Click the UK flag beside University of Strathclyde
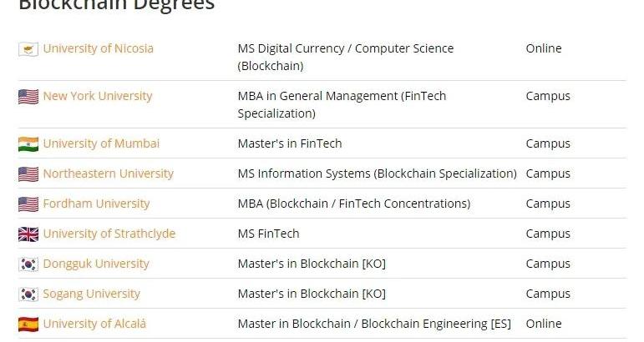 click(x=28, y=234)
